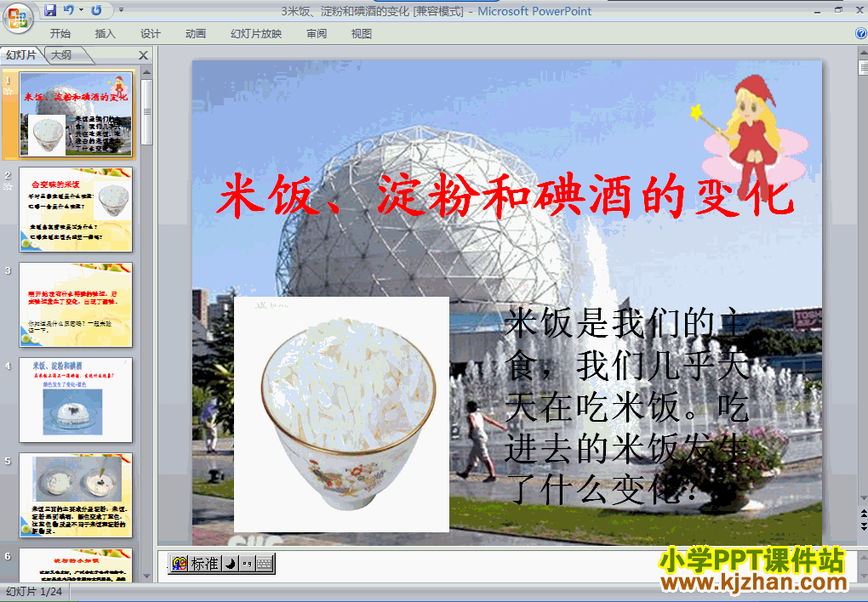Open Customize Quick Access Toolbar dropdown
Viewport: 868px width, 602px height.
click(121, 10)
